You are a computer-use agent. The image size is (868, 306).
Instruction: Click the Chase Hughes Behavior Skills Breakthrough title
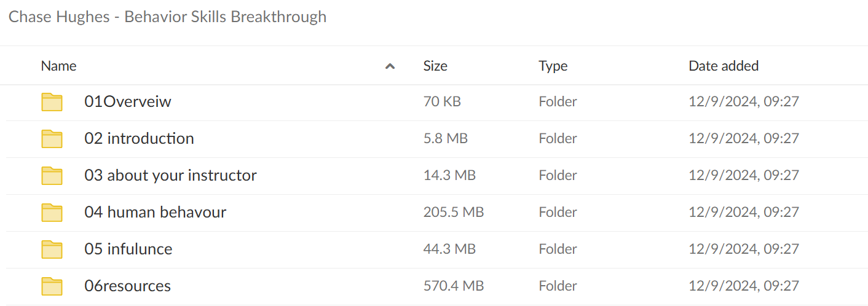tap(168, 17)
